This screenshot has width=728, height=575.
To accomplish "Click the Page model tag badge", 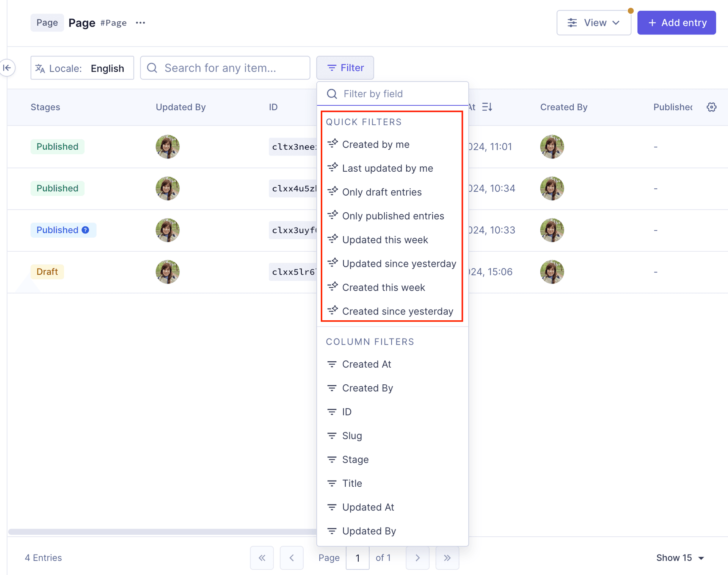I will 47,23.
